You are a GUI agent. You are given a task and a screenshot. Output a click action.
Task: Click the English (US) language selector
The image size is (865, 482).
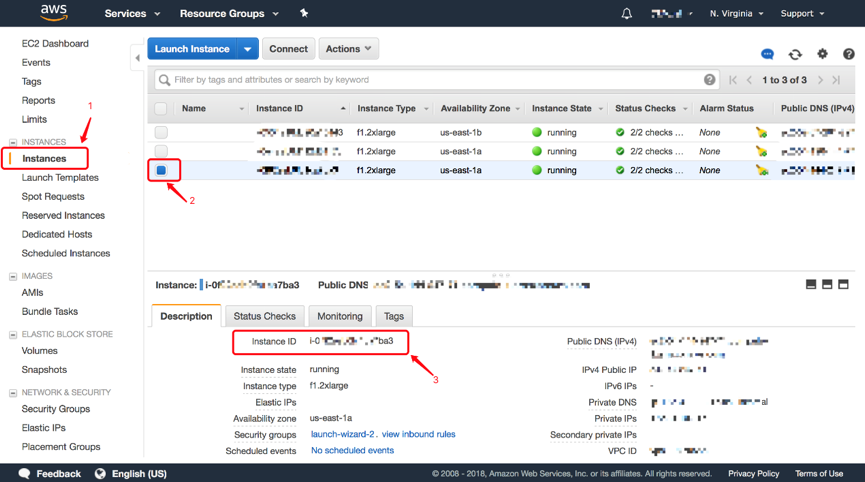[139, 474]
